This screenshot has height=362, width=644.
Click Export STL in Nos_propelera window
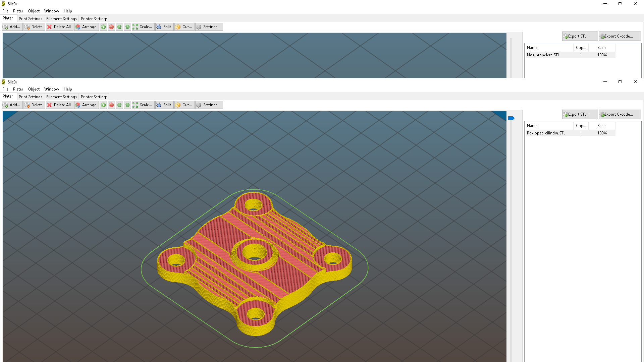tap(580, 36)
